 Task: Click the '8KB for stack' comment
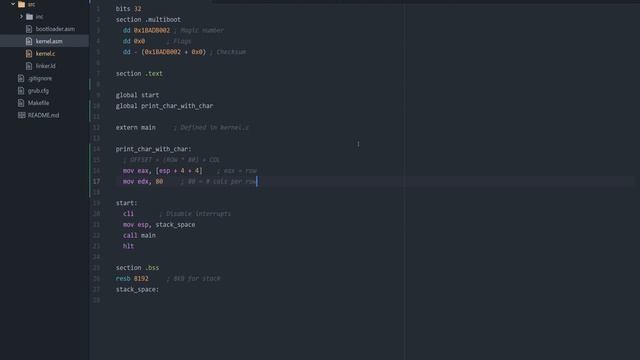pos(193,278)
